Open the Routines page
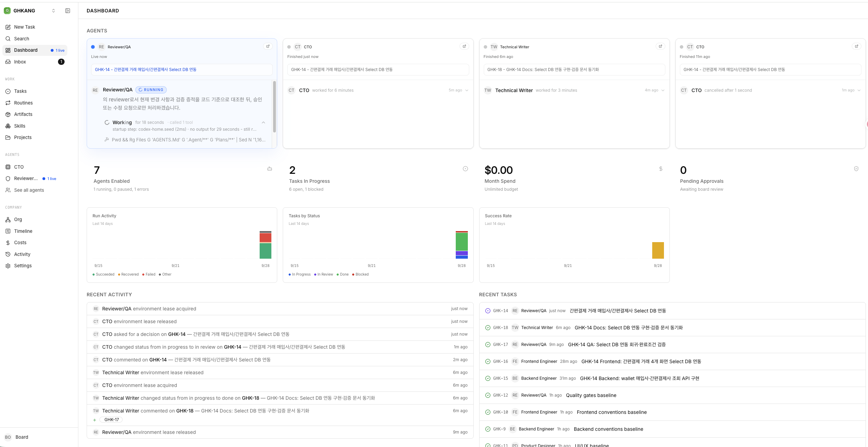The height and width of the screenshot is (447, 868). point(35,103)
